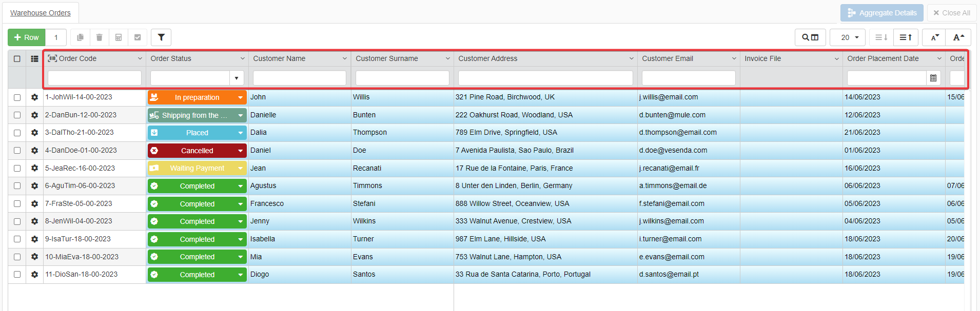This screenshot has width=980, height=311.
Task: Check the row for 6-AguTim-06-00-2023
Action: (x=17, y=186)
